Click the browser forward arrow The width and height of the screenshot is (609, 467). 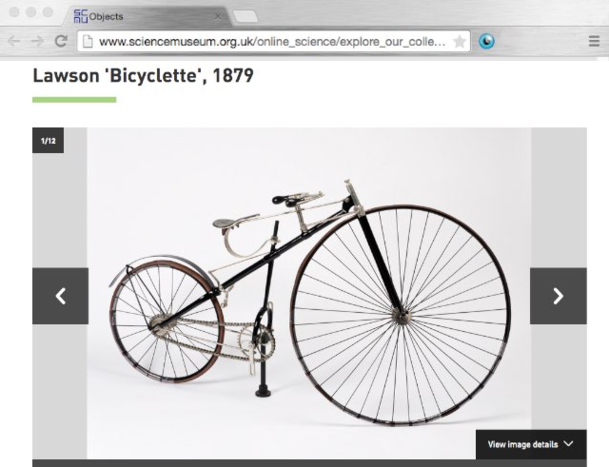pyautogui.click(x=37, y=41)
